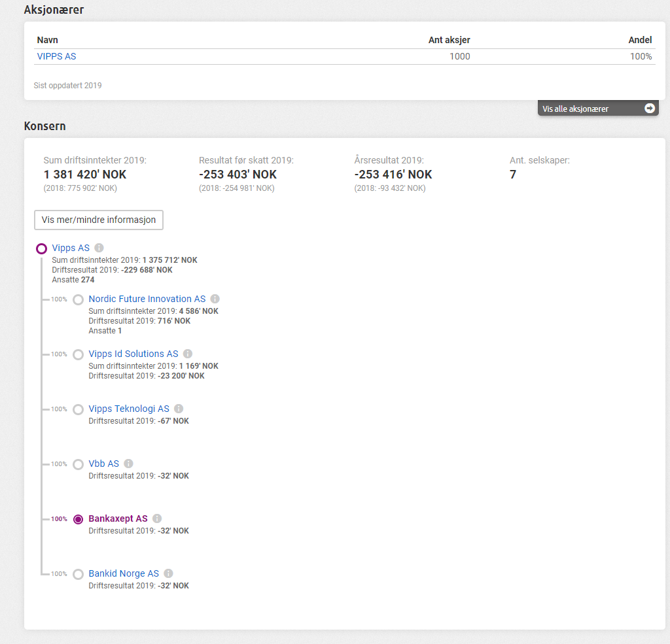Click the company count value 7
This screenshot has height=644, width=670.
(513, 174)
